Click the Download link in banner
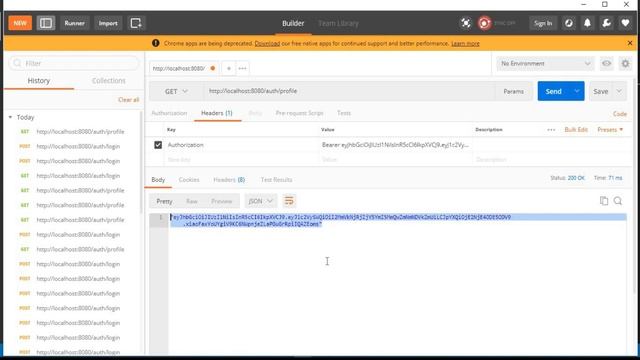This screenshot has width=640, height=360. (267, 43)
